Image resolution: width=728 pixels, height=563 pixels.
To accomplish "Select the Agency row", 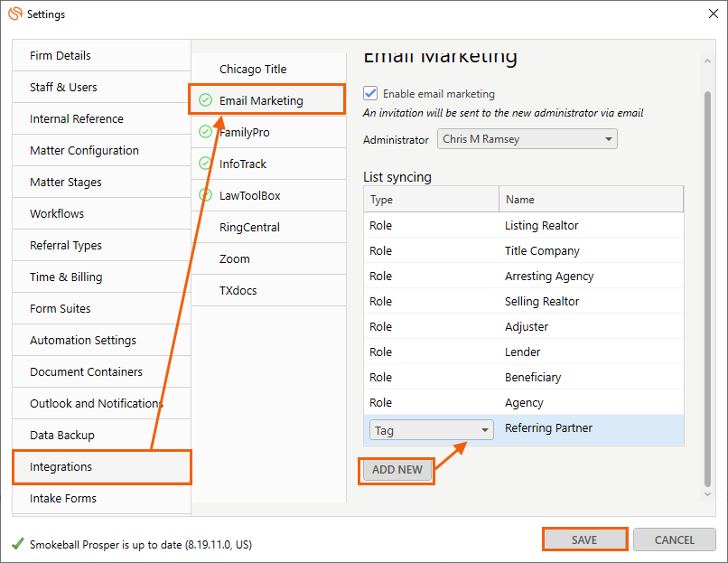I will coord(524,403).
